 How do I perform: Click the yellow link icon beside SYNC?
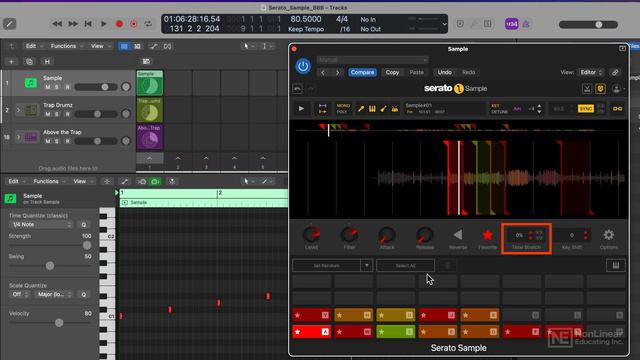coord(618,109)
